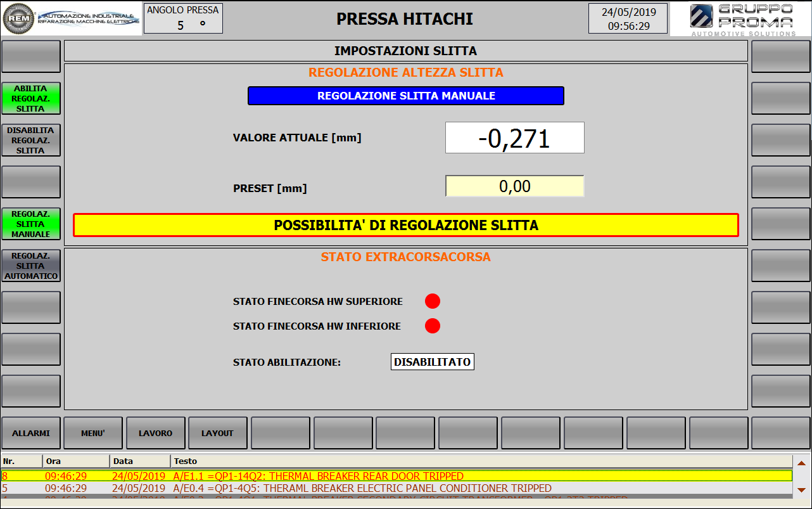Click the Gruppo Proma logo
The width and height of the screenshot is (812, 509).
tap(742, 20)
